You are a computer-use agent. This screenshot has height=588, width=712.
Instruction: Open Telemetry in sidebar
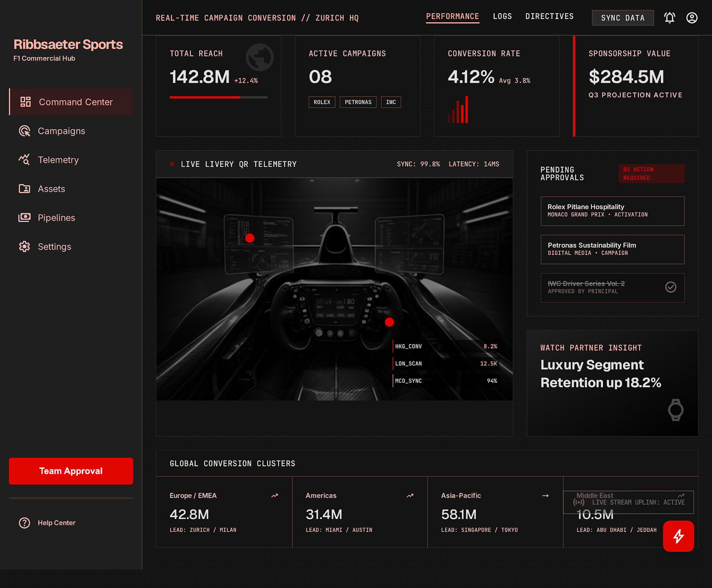(71, 160)
